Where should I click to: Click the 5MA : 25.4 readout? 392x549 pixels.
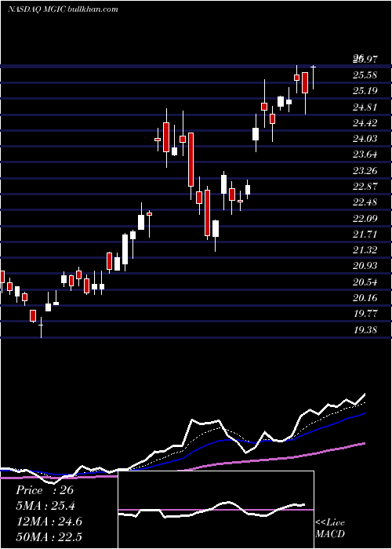(x=45, y=506)
